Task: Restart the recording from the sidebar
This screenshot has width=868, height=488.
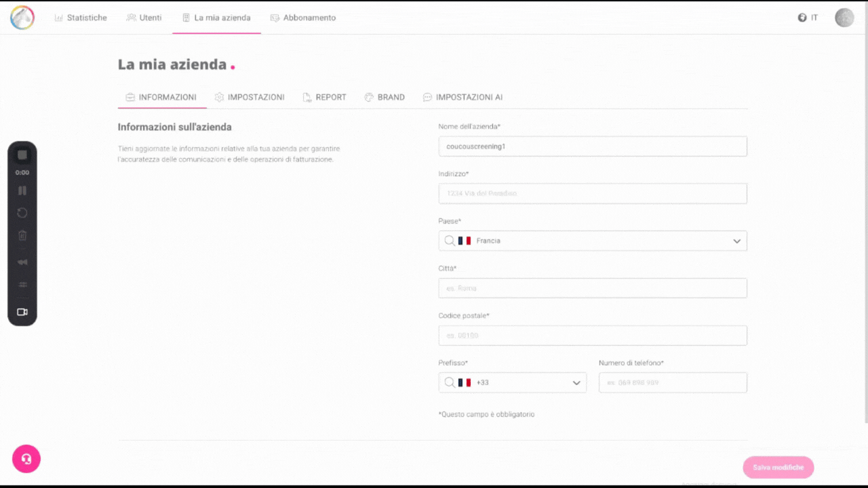Action: coord(22,213)
